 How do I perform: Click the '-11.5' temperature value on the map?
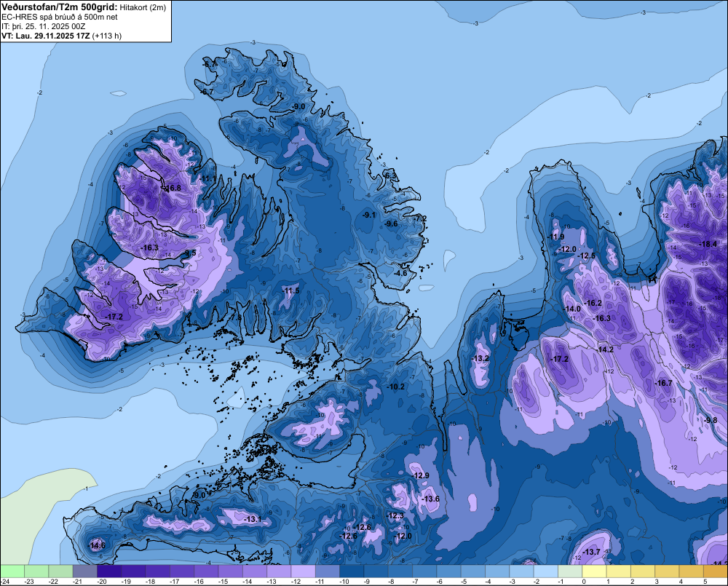coord(290,290)
